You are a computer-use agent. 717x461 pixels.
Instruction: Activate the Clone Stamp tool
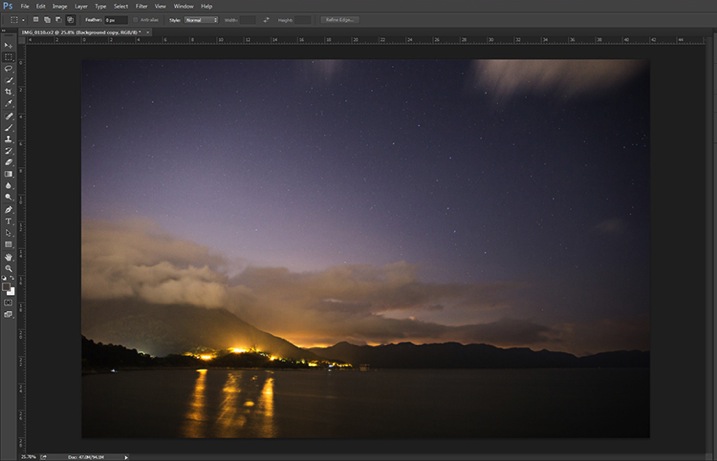click(8, 139)
